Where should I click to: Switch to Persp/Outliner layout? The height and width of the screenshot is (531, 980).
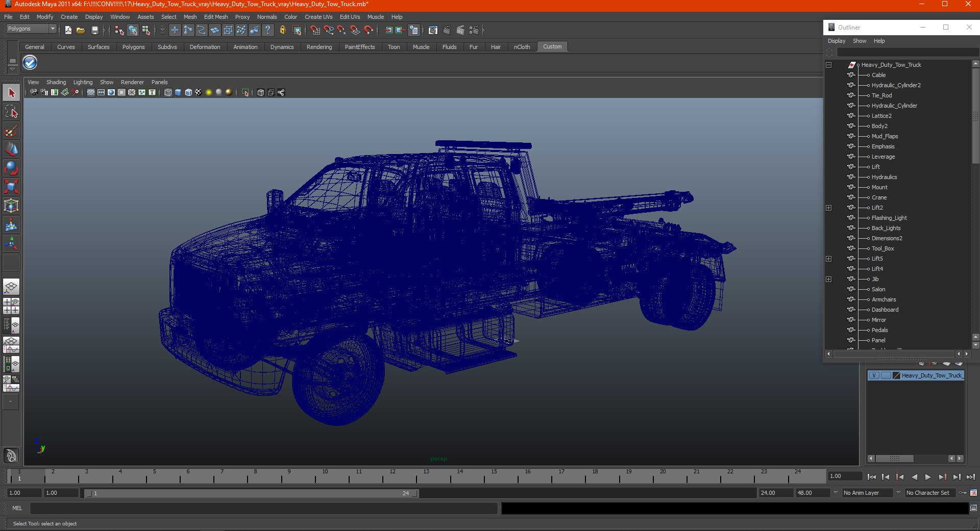point(11,325)
